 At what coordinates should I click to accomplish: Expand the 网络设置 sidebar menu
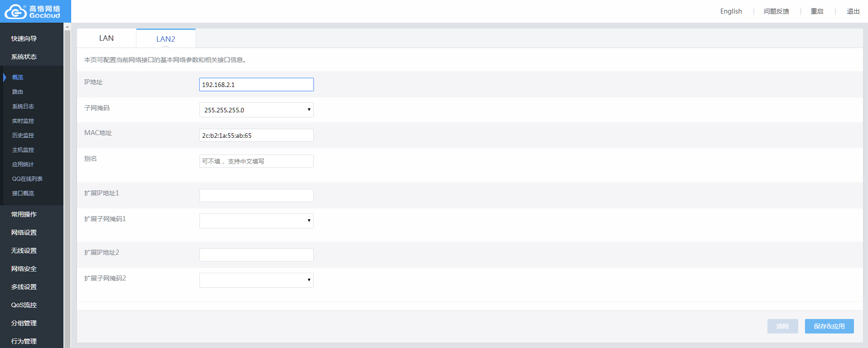pyautogui.click(x=24, y=232)
